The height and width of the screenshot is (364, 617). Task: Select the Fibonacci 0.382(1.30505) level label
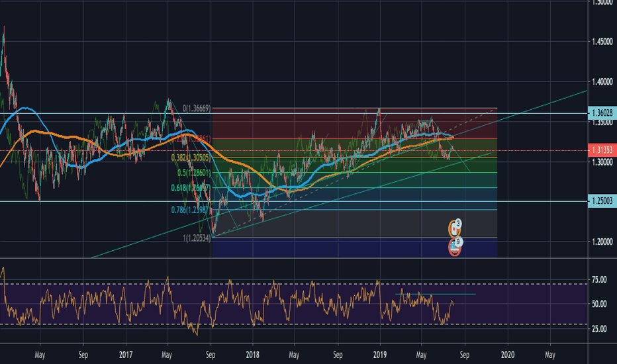tap(191, 158)
